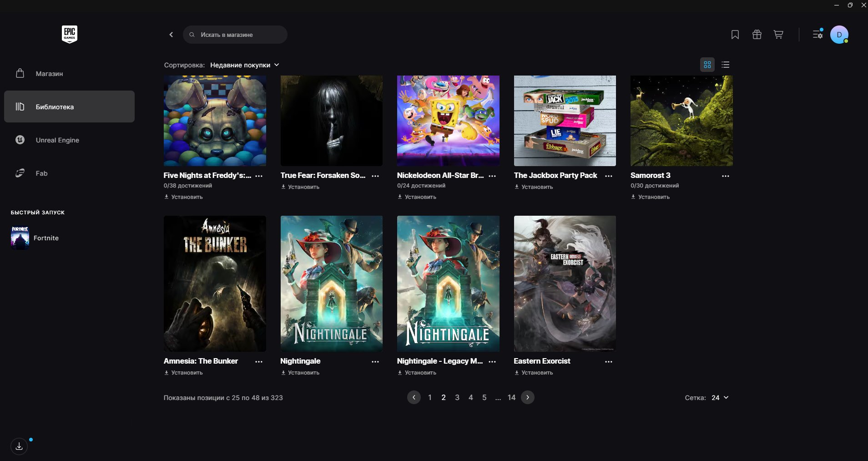
Task: Select current page 2
Action: coord(444,397)
